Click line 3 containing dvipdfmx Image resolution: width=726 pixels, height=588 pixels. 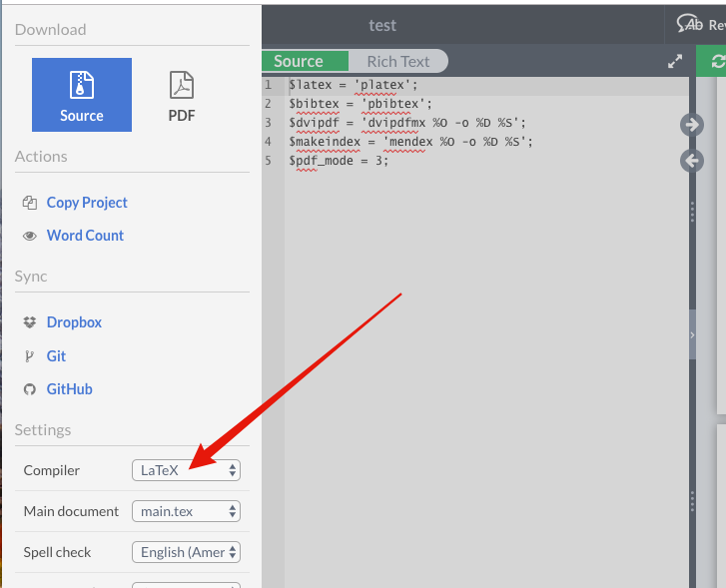407,123
